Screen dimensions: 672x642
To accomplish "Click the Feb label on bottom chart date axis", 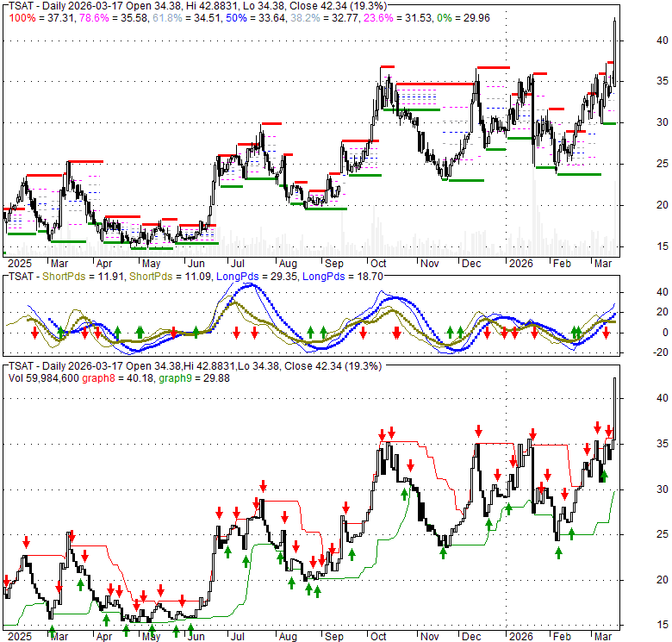I will tap(562, 637).
